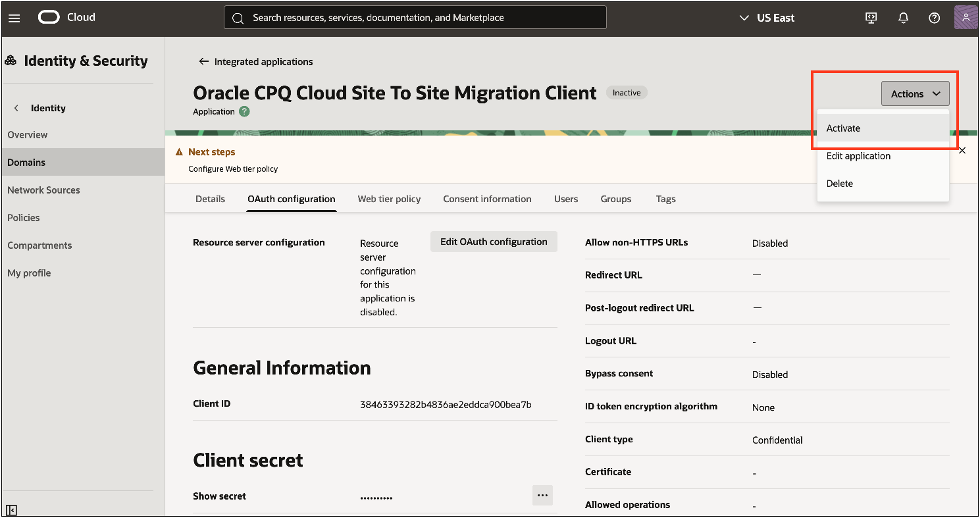The width and height of the screenshot is (980, 518).
Task: Open Policies in the sidebar
Action: click(83, 218)
